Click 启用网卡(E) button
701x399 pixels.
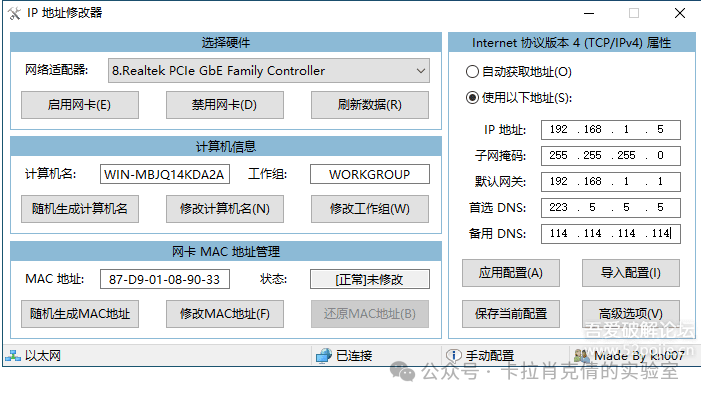(x=80, y=105)
